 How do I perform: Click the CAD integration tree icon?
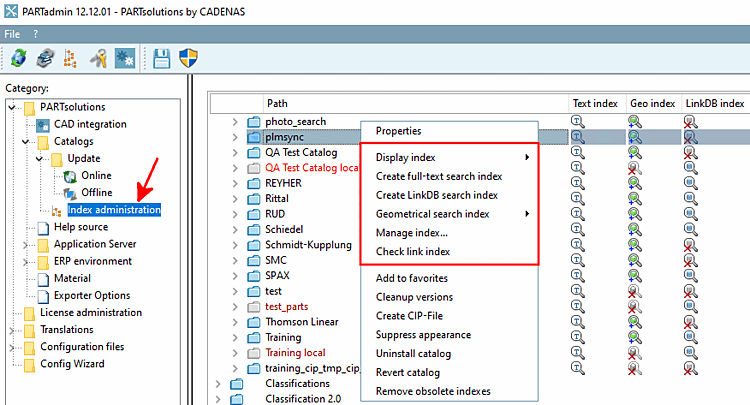pos(43,125)
